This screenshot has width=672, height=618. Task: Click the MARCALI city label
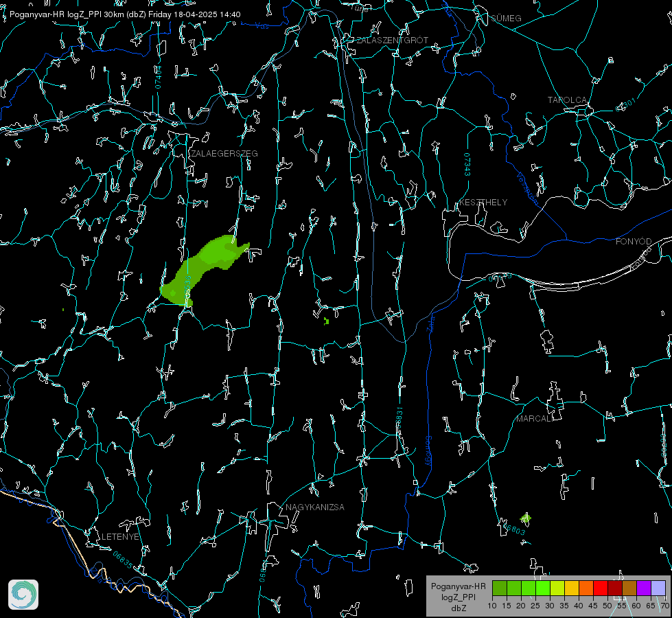(x=534, y=419)
